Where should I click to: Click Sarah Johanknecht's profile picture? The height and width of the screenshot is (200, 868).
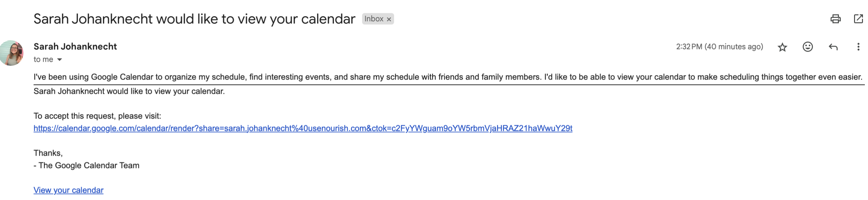(x=12, y=53)
